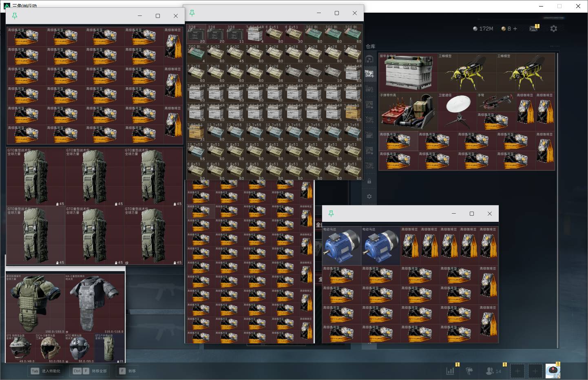Click the first empty squad plus slot
588x380 pixels.
coord(517,371)
